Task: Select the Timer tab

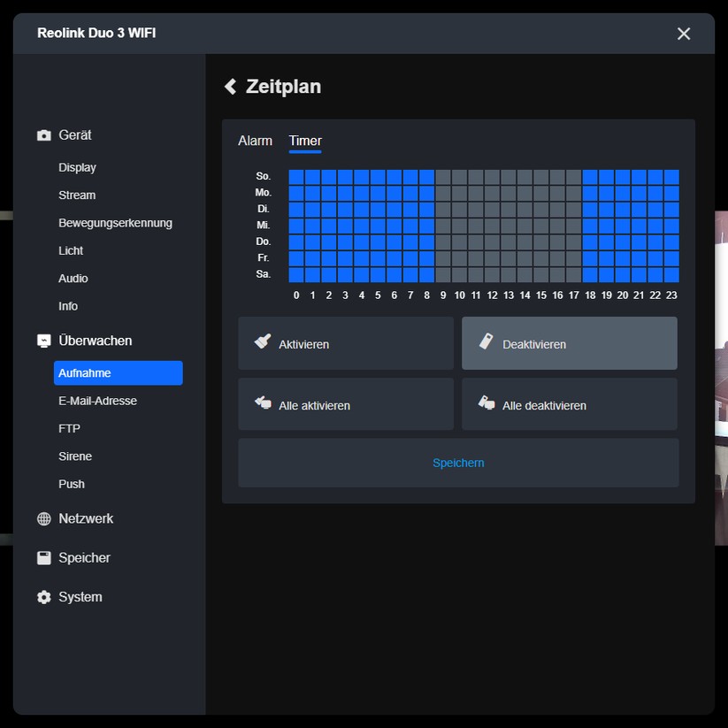Action: [x=304, y=141]
